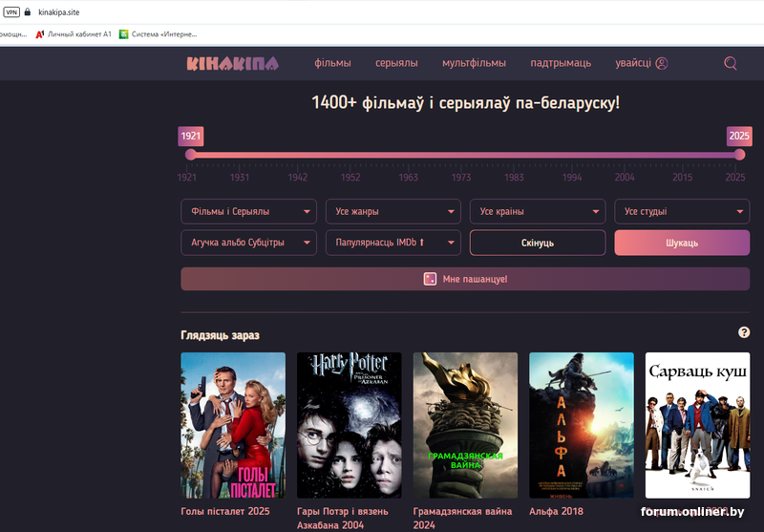Click the увайсці login link
Screen dimensions: 764x532
click(x=633, y=63)
